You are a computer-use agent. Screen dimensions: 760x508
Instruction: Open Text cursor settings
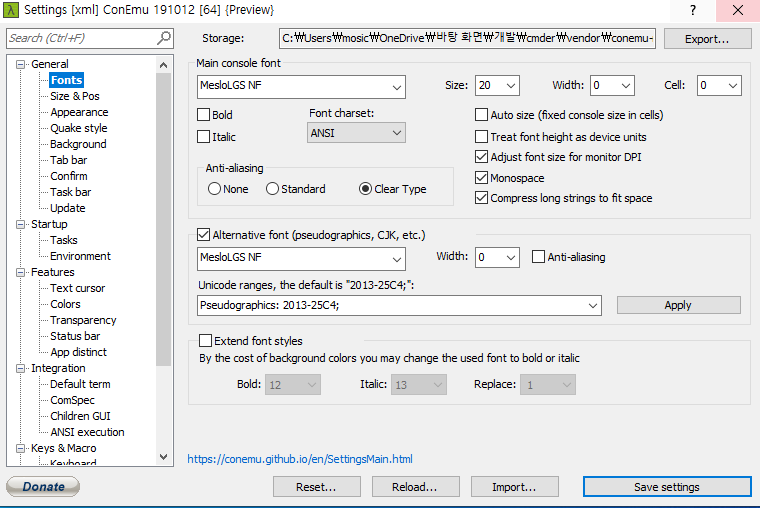(78, 288)
